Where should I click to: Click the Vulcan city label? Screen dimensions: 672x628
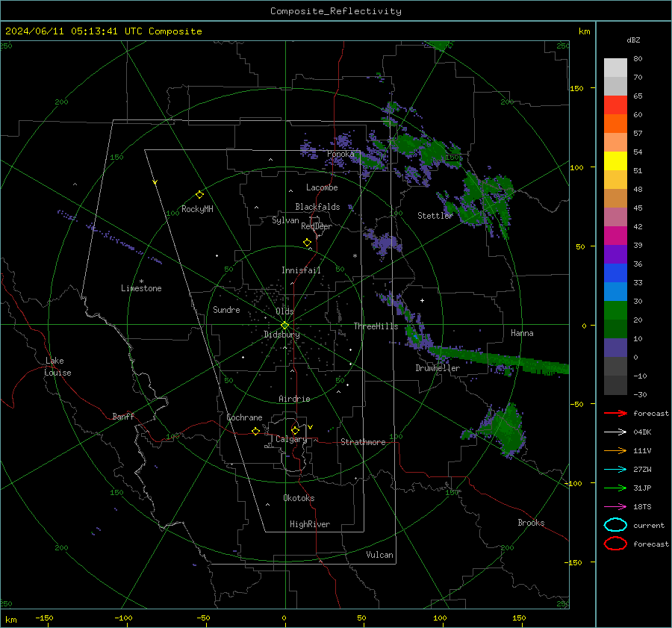point(380,555)
